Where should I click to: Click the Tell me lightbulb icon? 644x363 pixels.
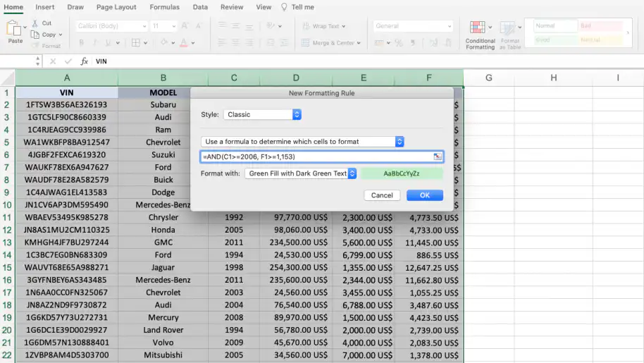pos(284,7)
